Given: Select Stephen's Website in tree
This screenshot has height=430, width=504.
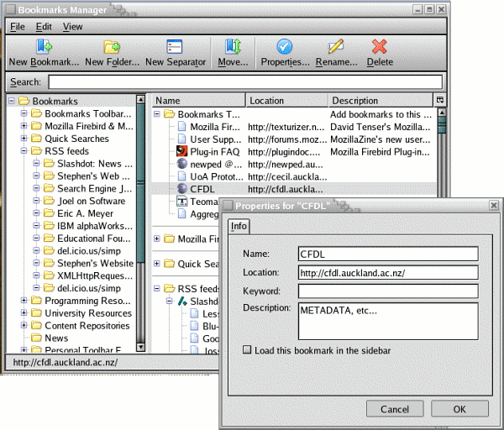Looking at the screenshot, I should 95,263.
